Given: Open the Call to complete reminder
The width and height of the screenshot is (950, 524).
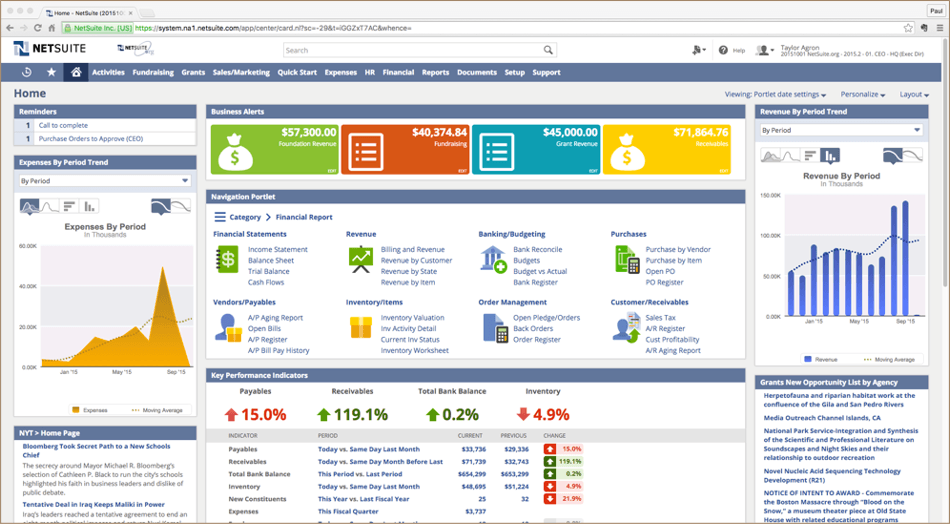Looking at the screenshot, I should 63,125.
